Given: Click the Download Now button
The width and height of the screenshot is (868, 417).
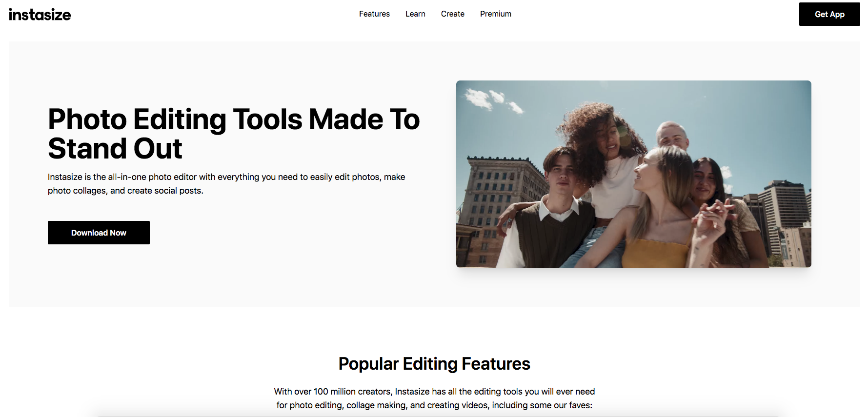Looking at the screenshot, I should tap(99, 233).
